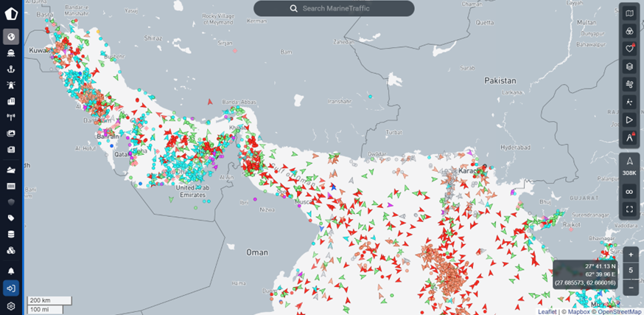The image size is (644, 315).
Task: Open the settings gear in sidebar
Action: pos(11,305)
